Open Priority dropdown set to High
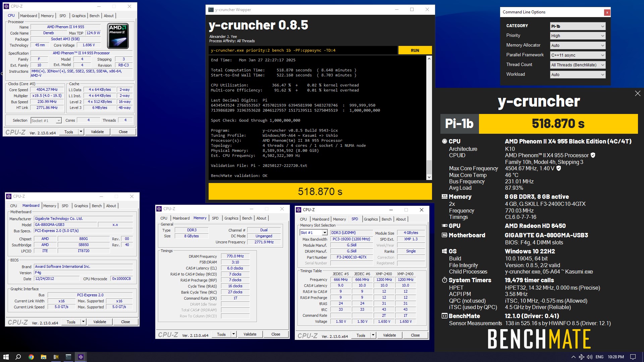Screen dimensions: 644x362 (578, 36)
